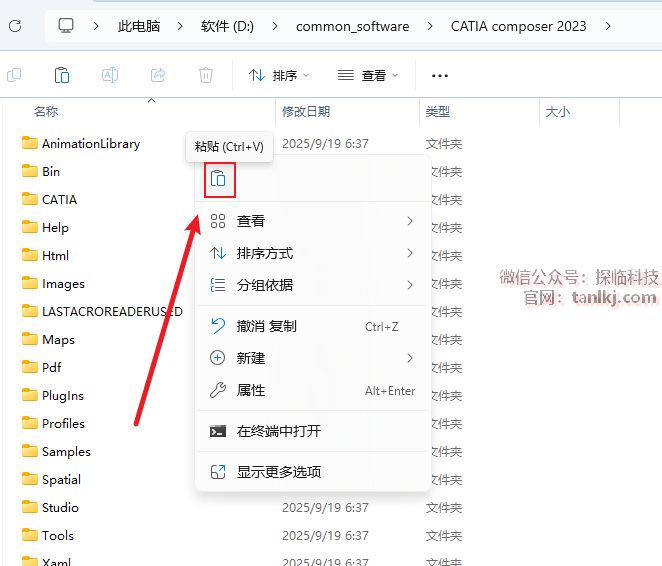The height and width of the screenshot is (566, 662).
Task: Click the paste icon in context menu
Action: (219, 179)
